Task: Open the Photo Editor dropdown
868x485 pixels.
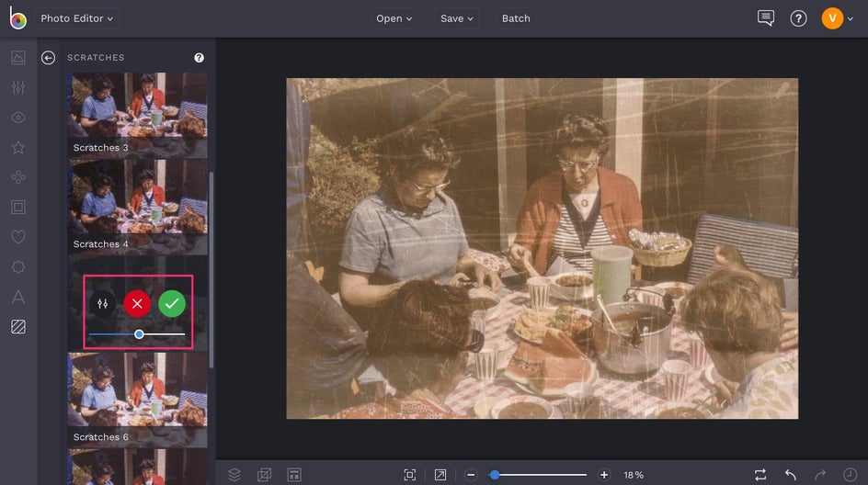Action: (x=76, y=18)
